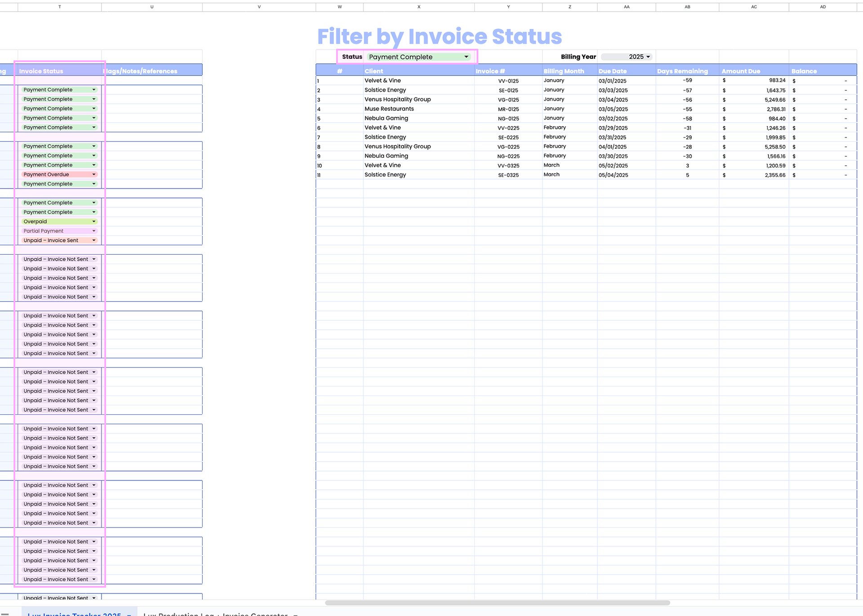Click the Invoice Status header cell
This screenshot has height=616, width=863.
[41, 71]
